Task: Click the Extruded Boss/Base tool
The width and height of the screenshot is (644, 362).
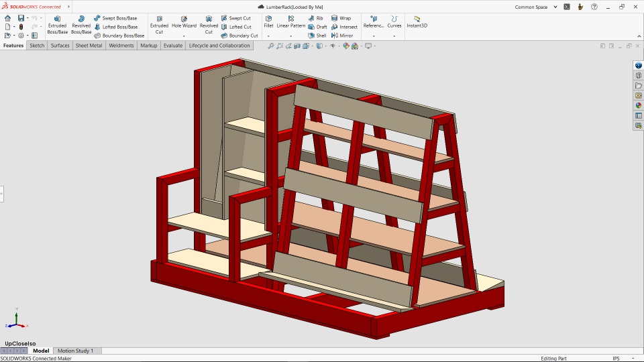Action: click(57, 25)
